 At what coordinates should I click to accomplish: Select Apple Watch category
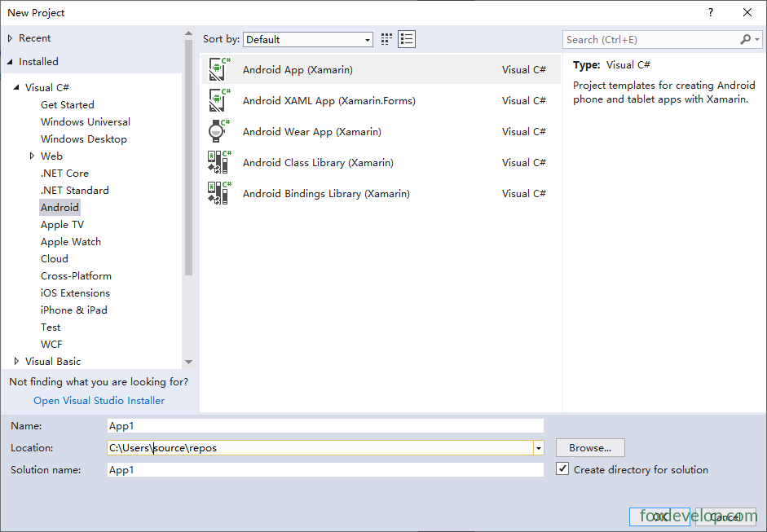pos(71,241)
